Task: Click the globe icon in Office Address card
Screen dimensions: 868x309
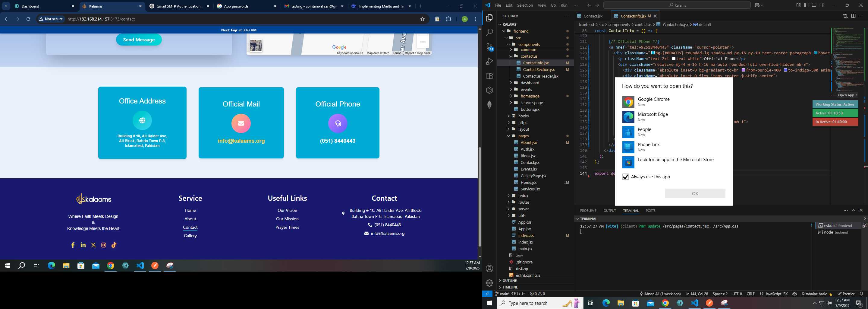Action: click(x=142, y=120)
